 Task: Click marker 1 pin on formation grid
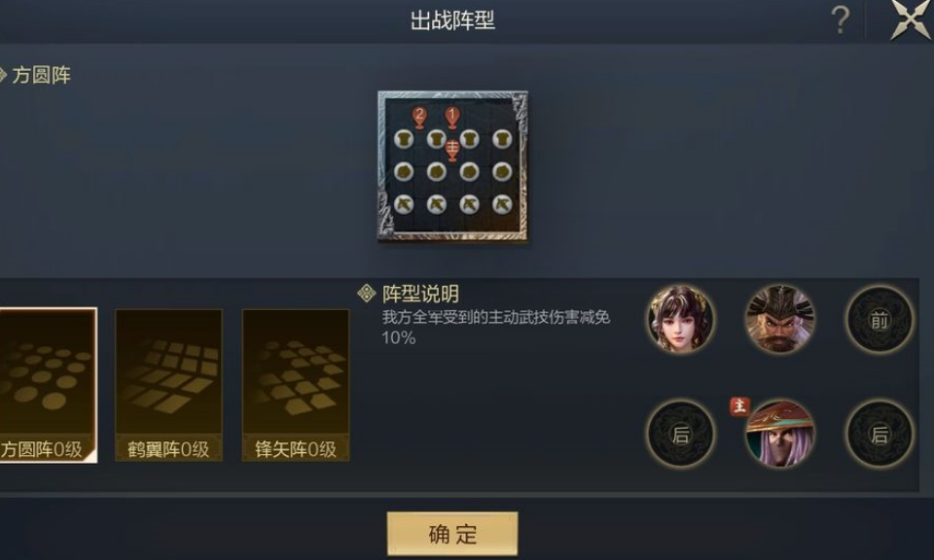pyautogui.click(x=452, y=118)
